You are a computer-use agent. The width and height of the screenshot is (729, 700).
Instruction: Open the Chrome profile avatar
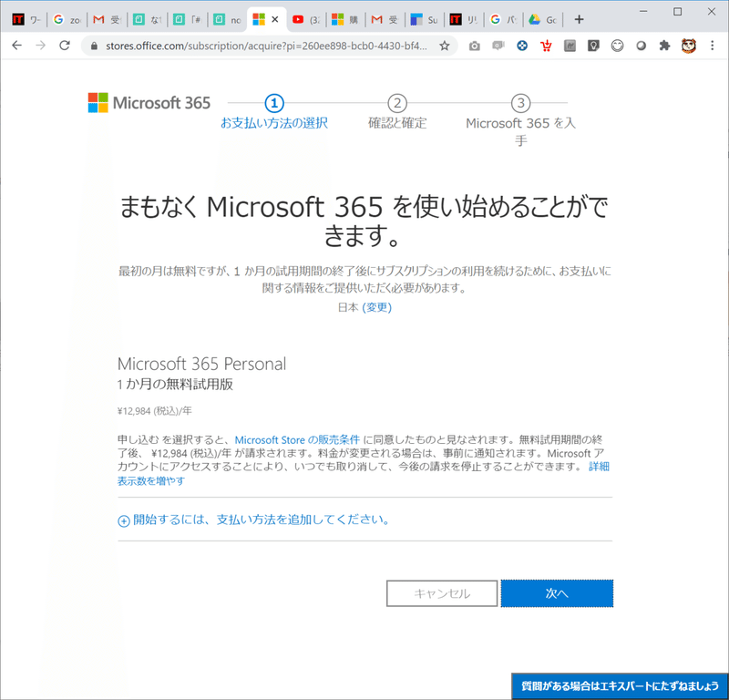click(x=689, y=46)
